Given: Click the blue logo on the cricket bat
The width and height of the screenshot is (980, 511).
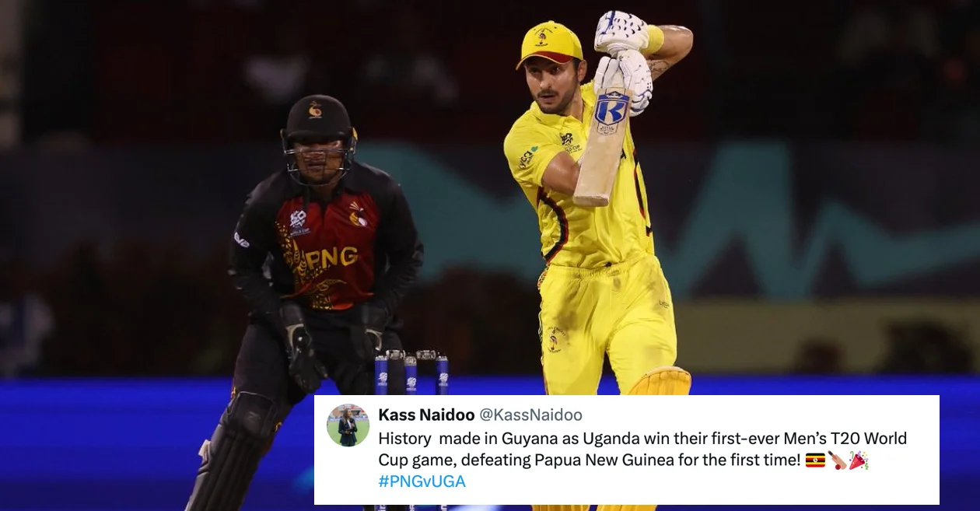Looking at the screenshot, I should [611, 110].
